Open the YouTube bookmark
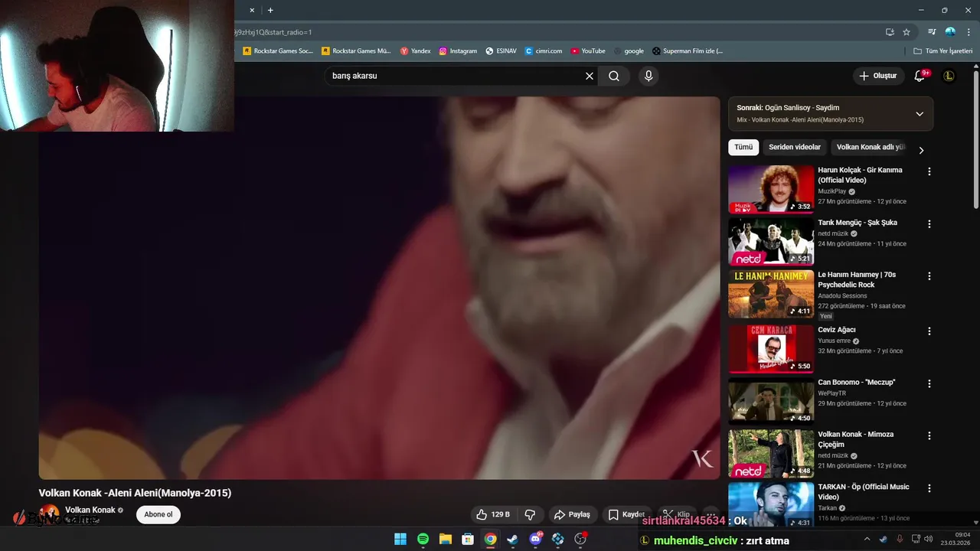This screenshot has width=980, height=551. coord(588,51)
